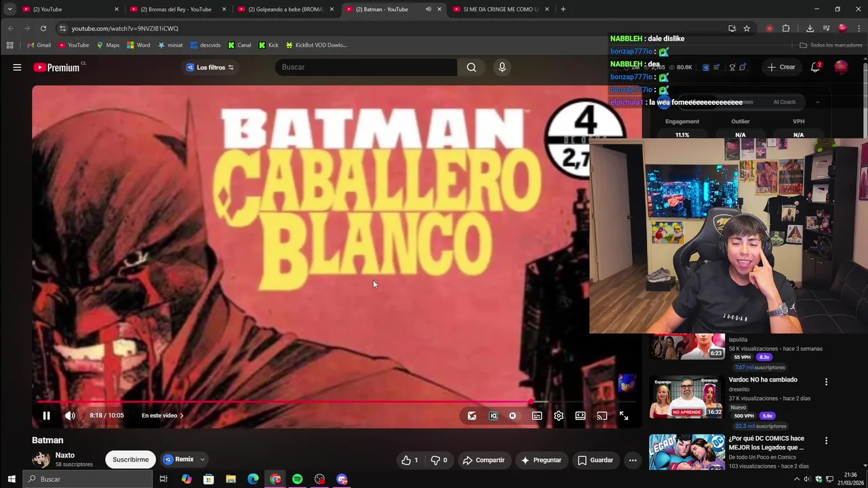
Task: Open Chrome extensions puzzle icon
Action: [786, 28]
